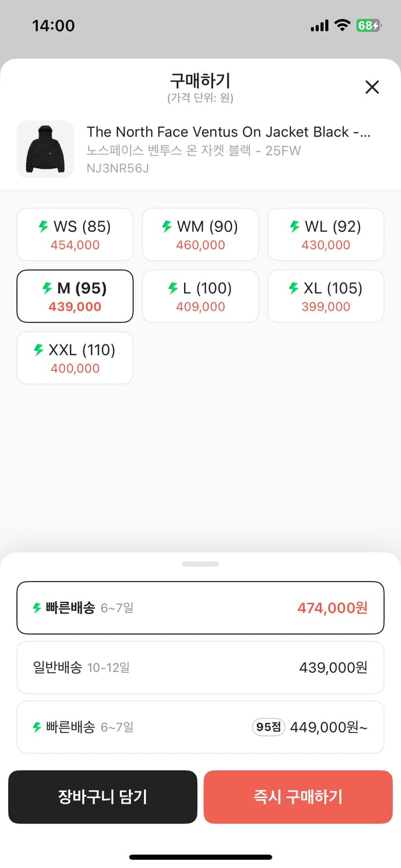
Task: Select 빠른배송 95점 option from 449,000원
Action: pyautogui.click(x=200, y=727)
